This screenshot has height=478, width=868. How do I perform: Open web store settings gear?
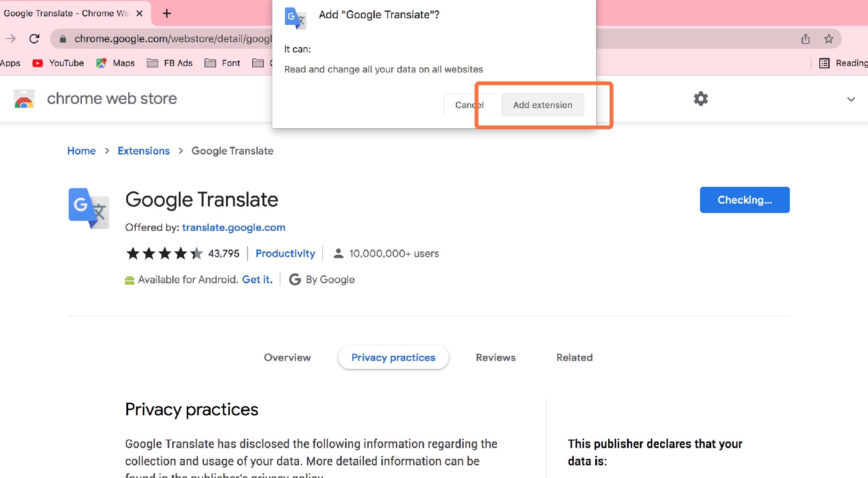(700, 99)
